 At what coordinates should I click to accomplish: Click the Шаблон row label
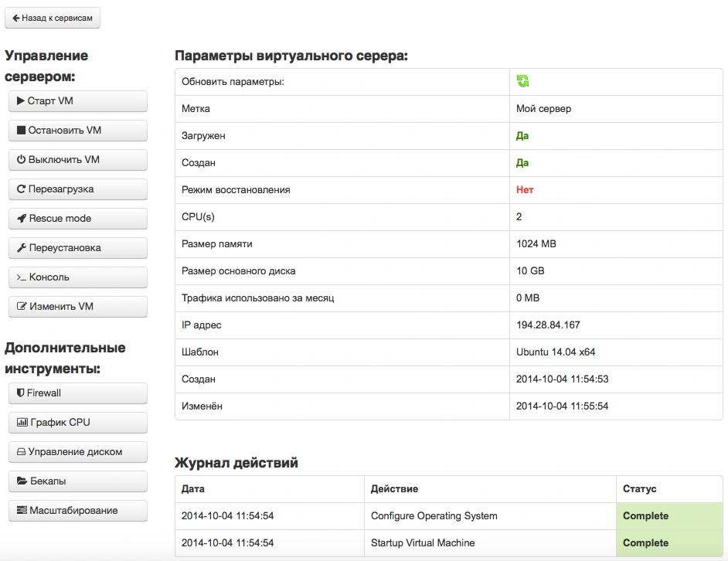tap(199, 352)
